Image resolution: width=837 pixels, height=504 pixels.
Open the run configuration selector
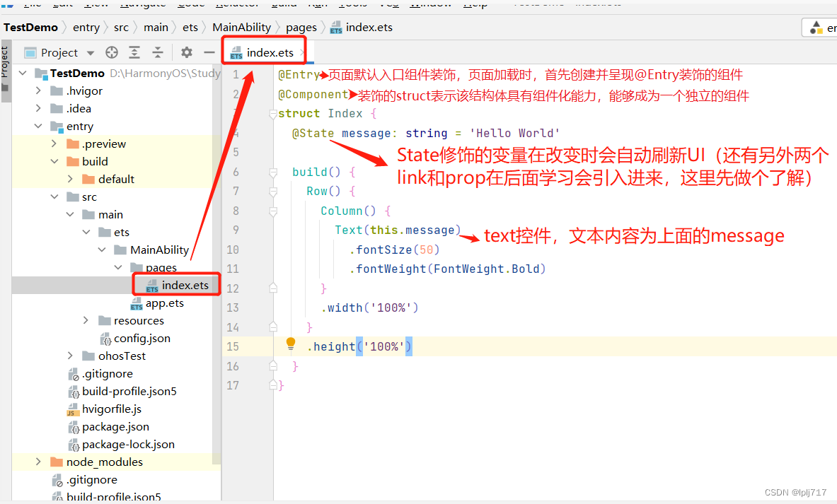click(820, 28)
